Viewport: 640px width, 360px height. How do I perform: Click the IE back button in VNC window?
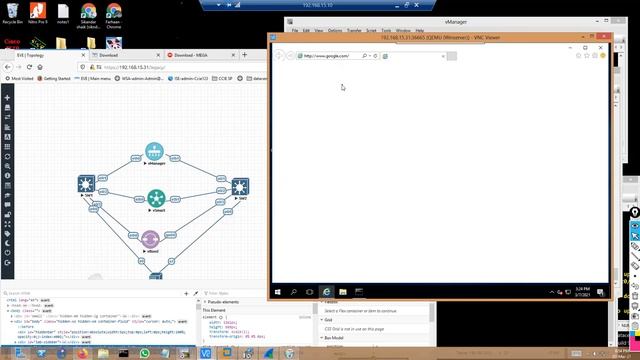click(279, 56)
